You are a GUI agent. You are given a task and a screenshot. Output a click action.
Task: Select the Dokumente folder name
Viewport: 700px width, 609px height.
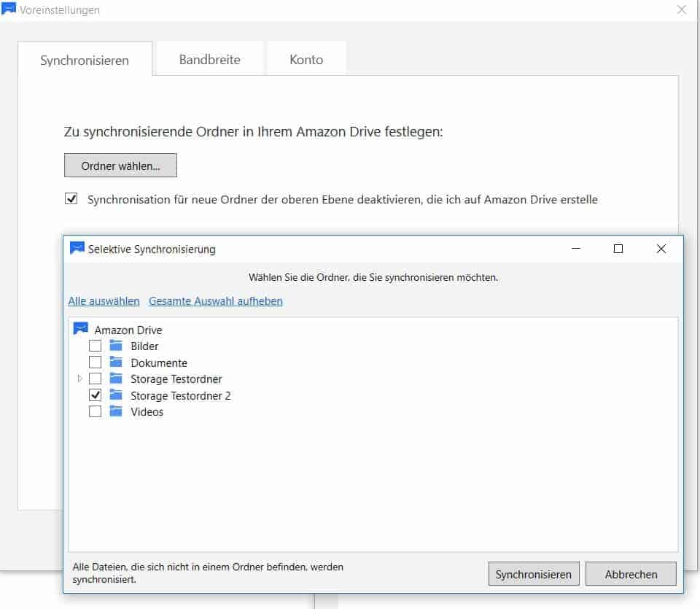tap(159, 362)
